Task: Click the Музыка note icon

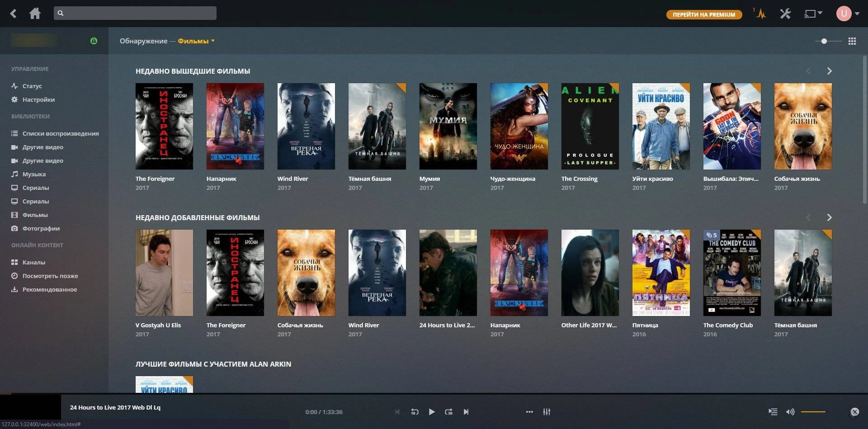Action: pyautogui.click(x=14, y=174)
